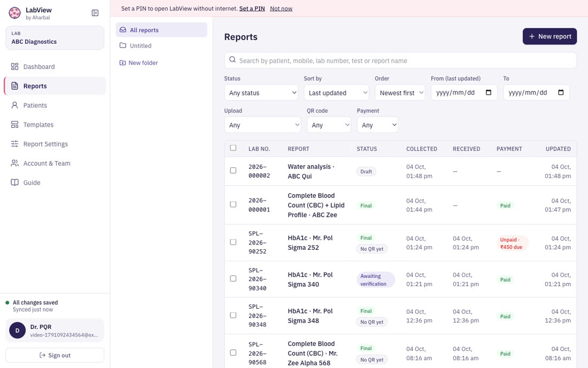Click the Report Settings sliders icon
588x368 pixels.
[x=14, y=144]
